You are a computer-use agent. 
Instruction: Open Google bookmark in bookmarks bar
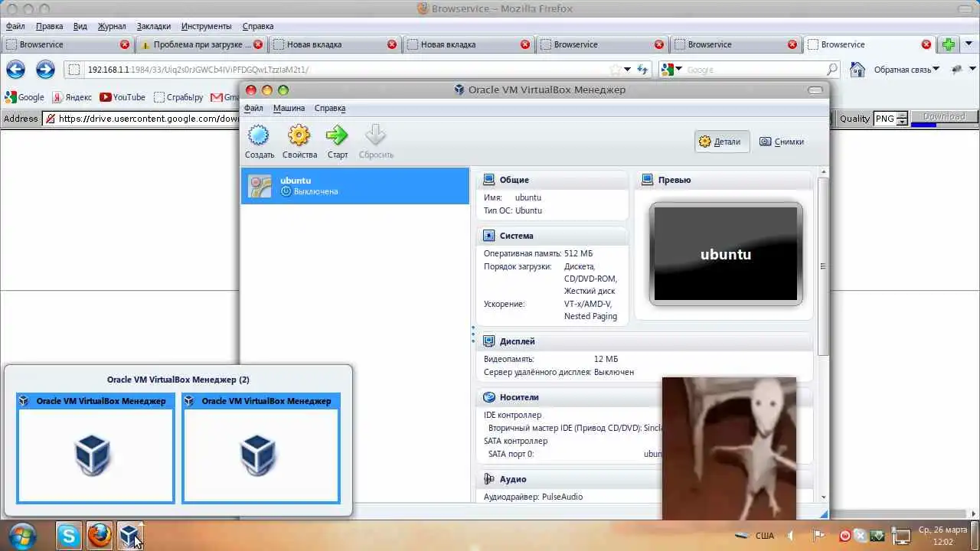[x=24, y=97]
